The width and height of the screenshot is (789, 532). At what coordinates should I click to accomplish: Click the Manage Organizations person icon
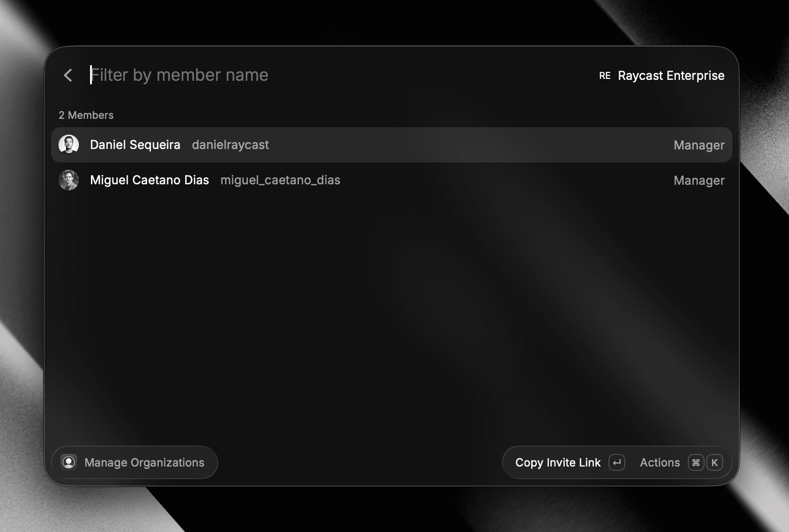[69, 462]
